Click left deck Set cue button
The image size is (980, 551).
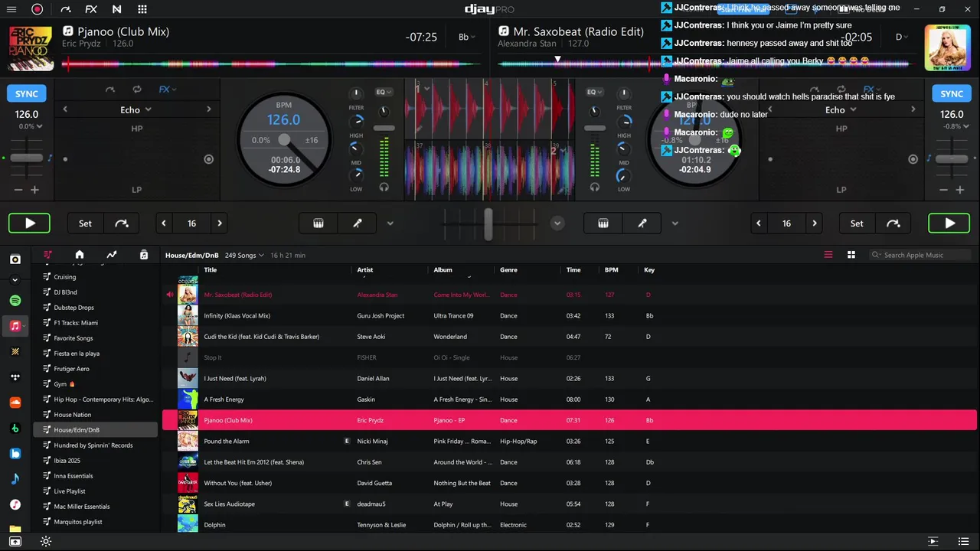tap(85, 223)
